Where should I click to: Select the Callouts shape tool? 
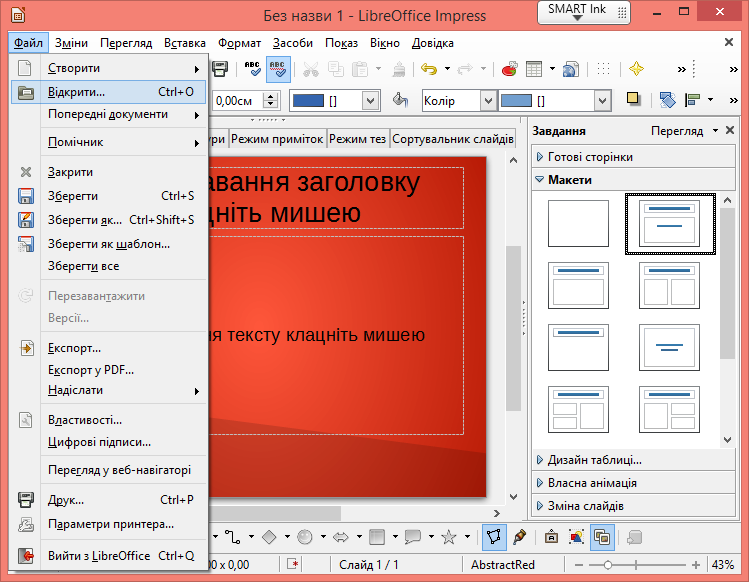[412, 537]
